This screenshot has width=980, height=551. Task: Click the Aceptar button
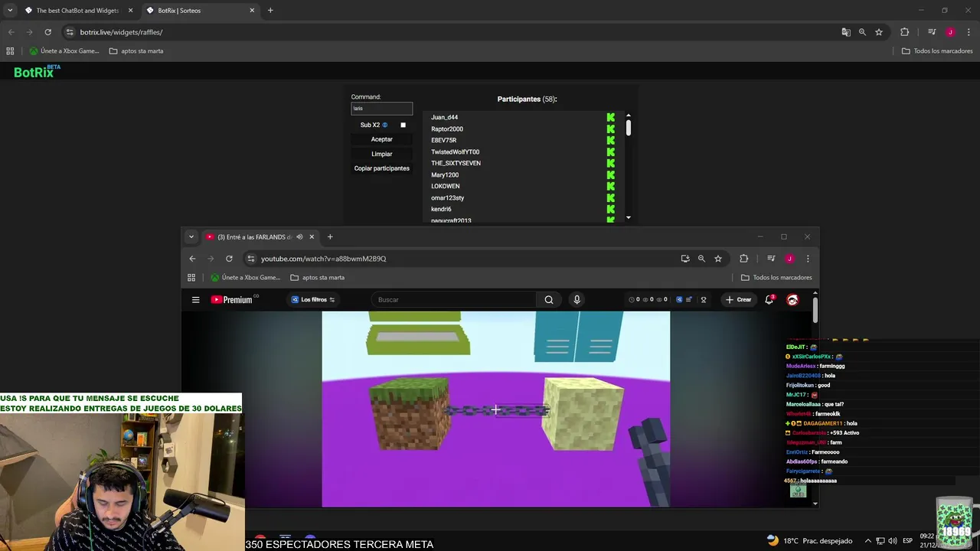pyautogui.click(x=382, y=139)
